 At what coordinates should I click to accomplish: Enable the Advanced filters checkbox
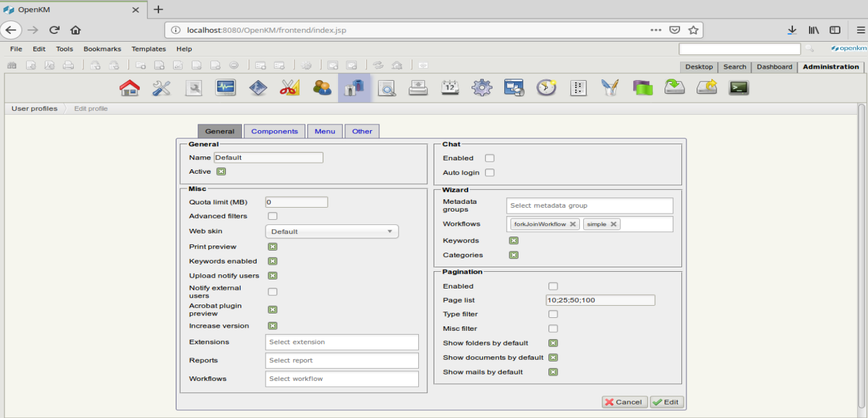tap(273, 216)
